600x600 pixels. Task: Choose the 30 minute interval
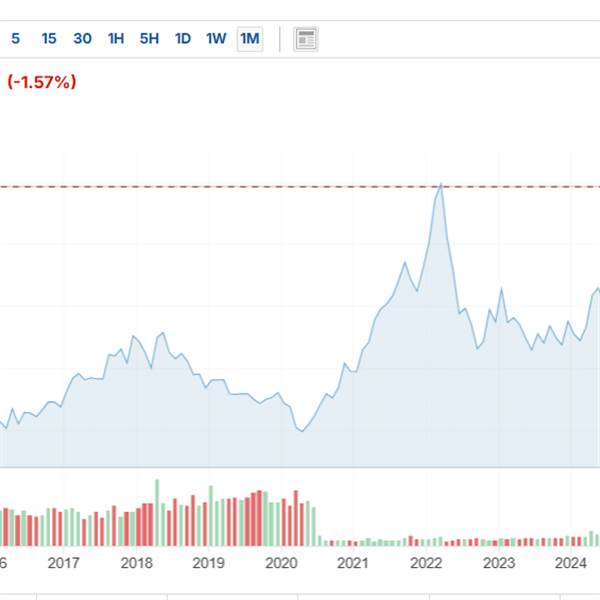coord(83,39)
